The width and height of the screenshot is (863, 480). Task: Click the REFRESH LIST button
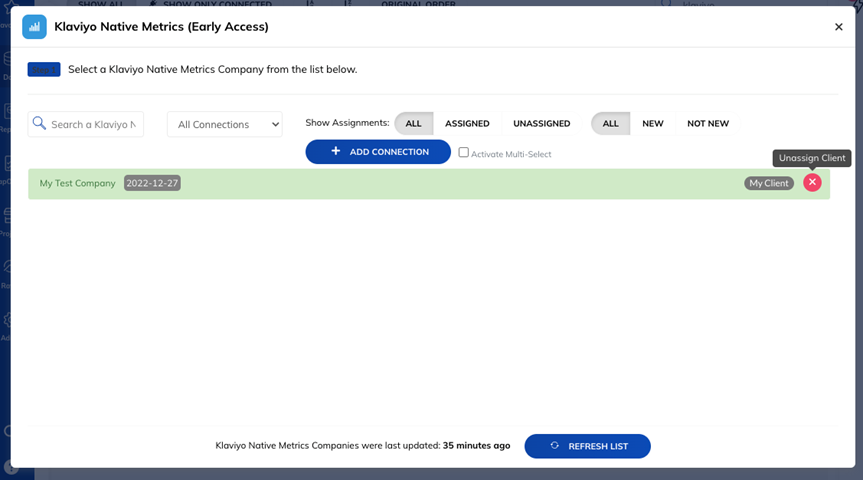point(587,446)
